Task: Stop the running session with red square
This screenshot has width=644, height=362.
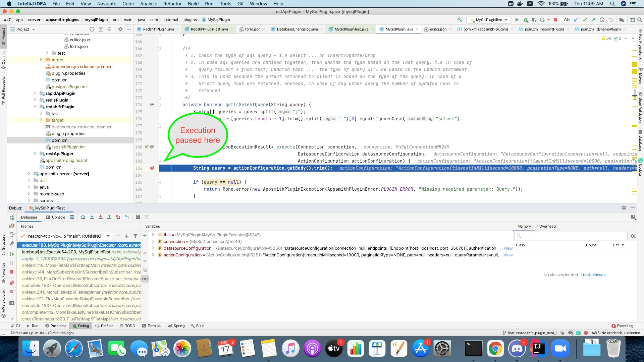Action: (556, 20)
